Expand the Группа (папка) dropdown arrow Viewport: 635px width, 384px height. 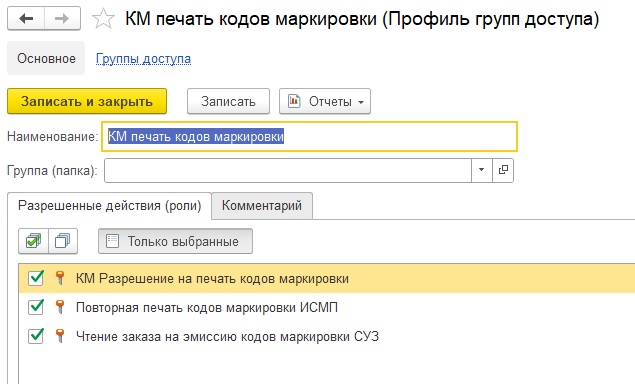coord(482,171)
